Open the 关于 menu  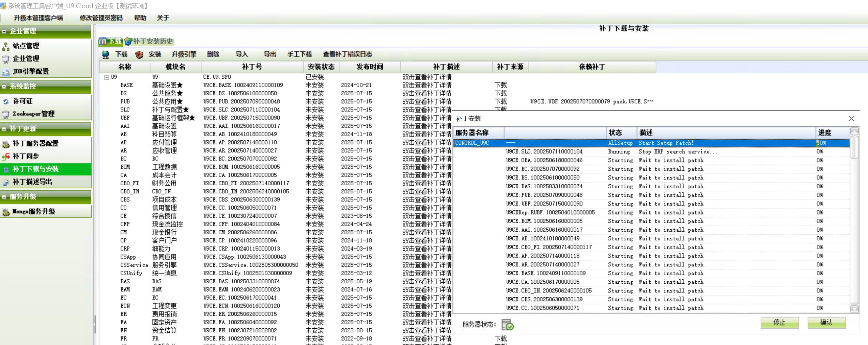(x=163, y=18)
